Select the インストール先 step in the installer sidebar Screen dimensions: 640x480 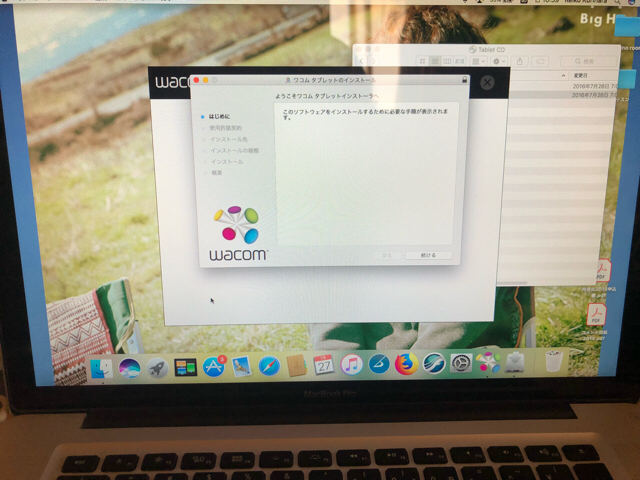(x=229, y=139)
